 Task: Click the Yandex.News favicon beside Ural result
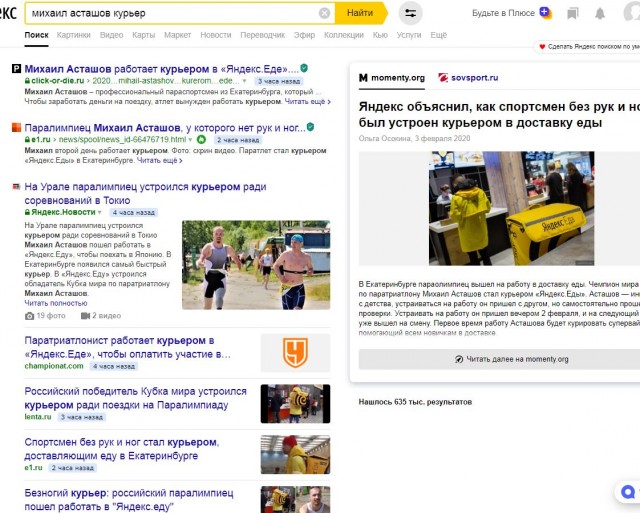click(16, 187)
